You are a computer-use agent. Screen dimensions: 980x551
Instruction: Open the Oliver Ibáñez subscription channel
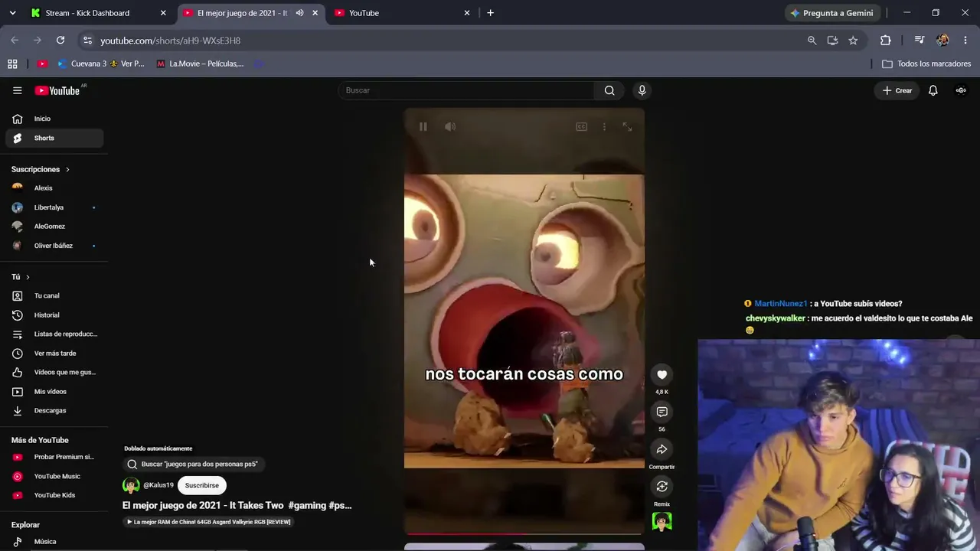pos(54,246)
